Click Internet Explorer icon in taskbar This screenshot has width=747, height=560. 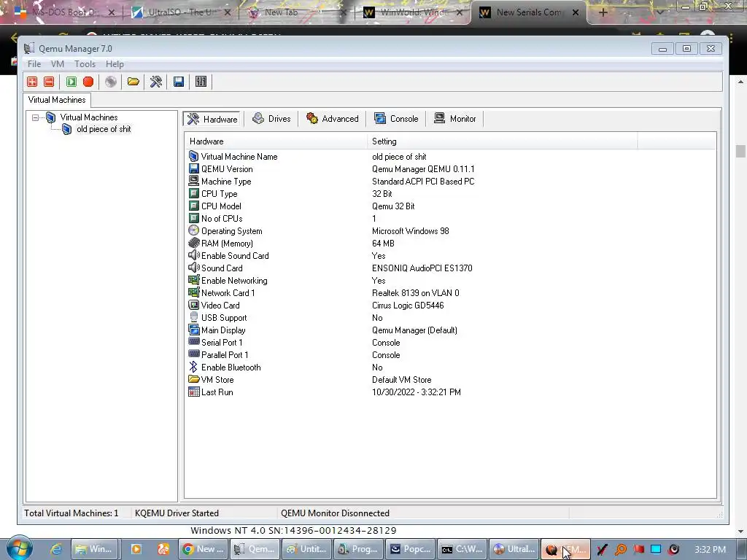pyautogui.click(x=55, y=549)
